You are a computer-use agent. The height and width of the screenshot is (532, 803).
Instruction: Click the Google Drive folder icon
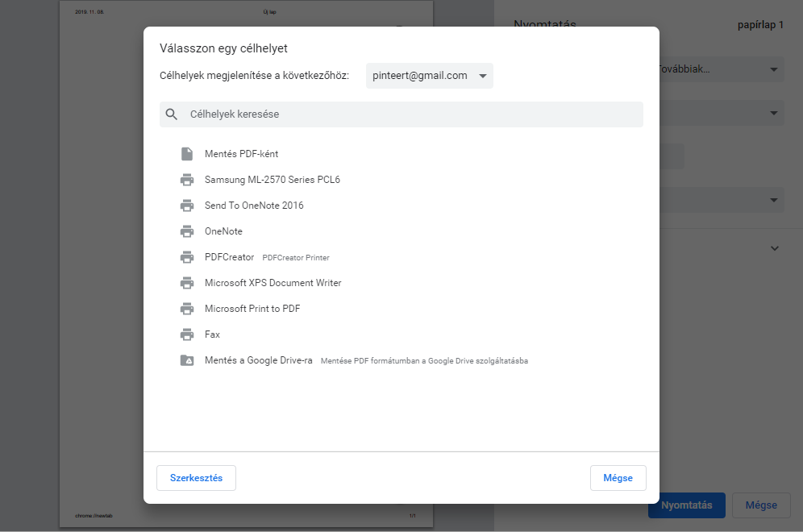point(187,360)
